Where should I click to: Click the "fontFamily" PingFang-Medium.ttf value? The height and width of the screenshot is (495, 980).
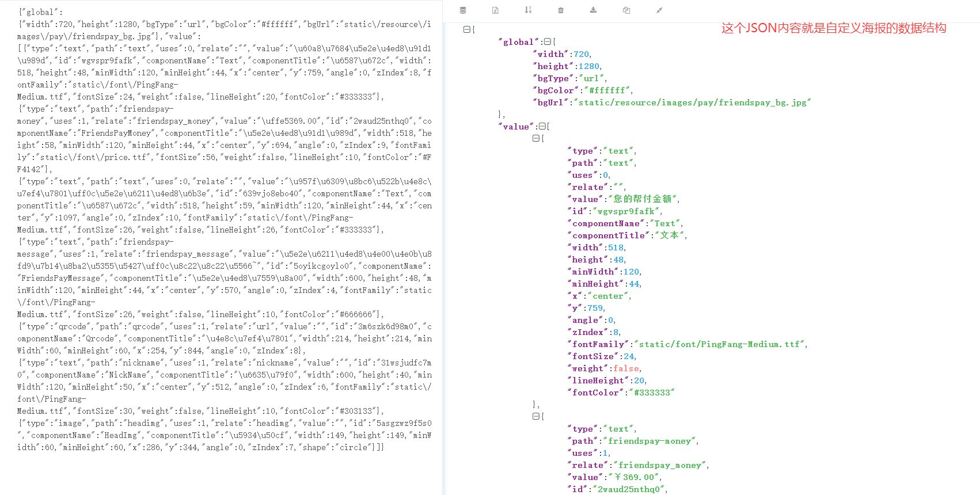pos(720,344)
